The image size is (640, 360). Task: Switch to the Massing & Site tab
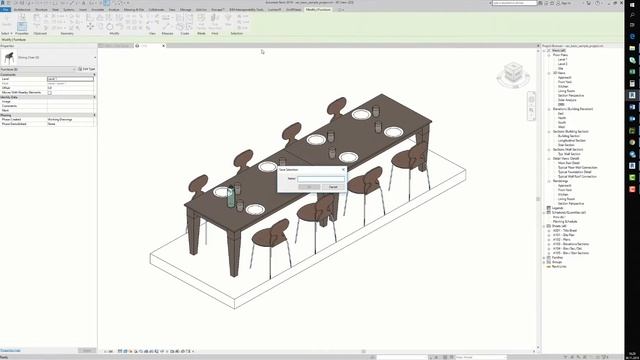(134, 9)
